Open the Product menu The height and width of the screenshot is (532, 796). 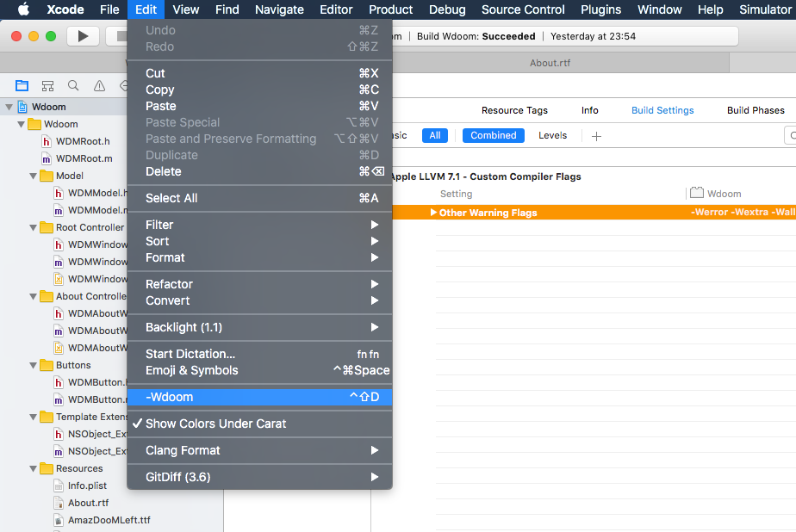tap(390, 9)
